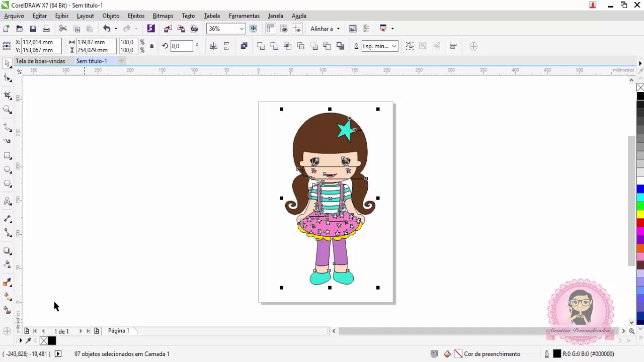
Task: Click the Print icon
Action: 46,29
